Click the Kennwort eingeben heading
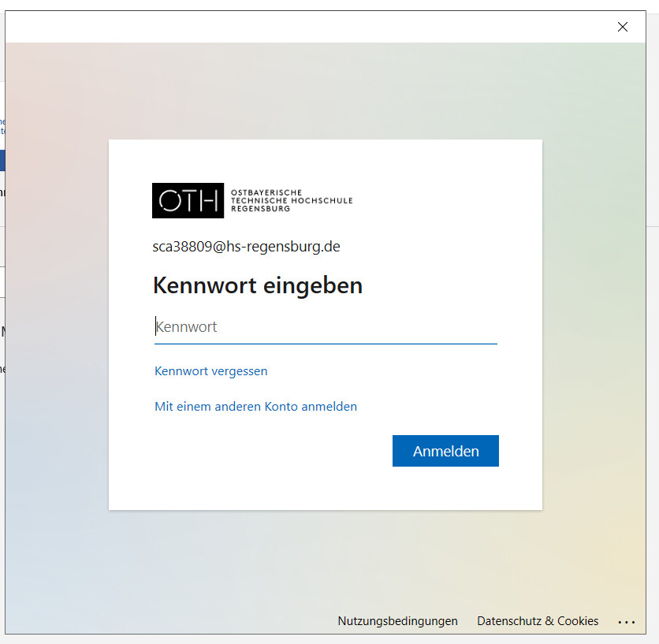This screenshot has height=644, width=659. tap(258, 285)
